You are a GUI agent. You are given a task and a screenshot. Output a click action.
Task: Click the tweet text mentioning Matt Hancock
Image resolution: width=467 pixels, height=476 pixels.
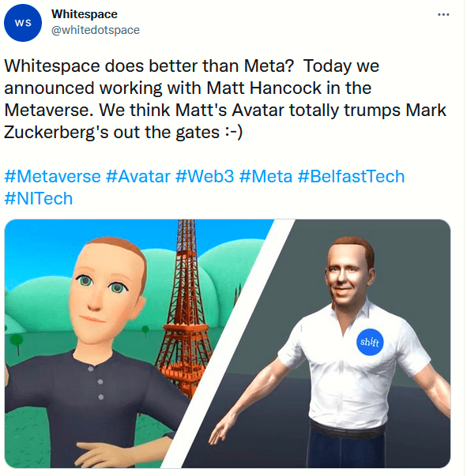coord(225,99)
